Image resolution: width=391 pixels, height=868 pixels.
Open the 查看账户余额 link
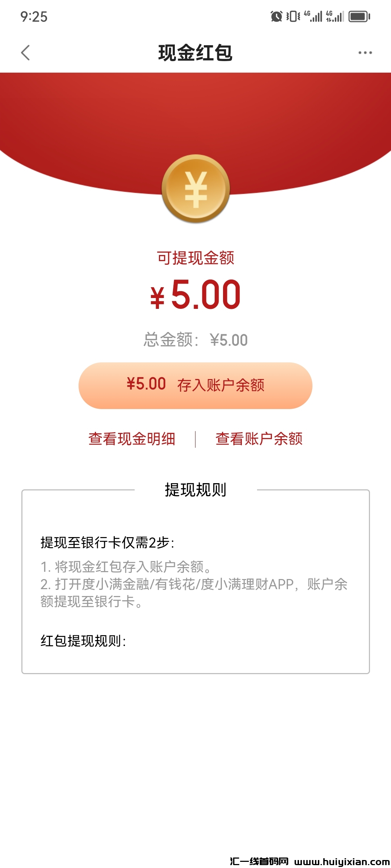(x=259, y=439)
